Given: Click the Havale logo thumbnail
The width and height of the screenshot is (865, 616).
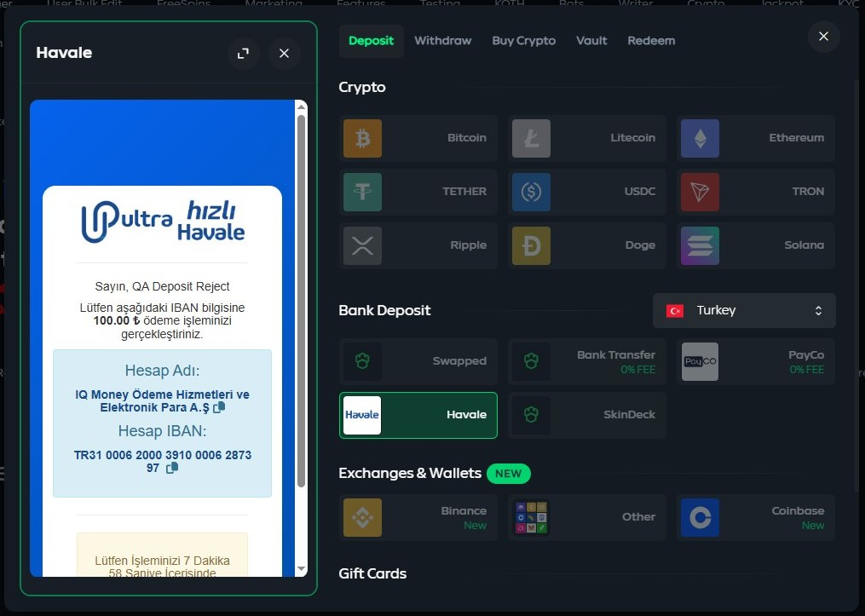Looking at the screenshot, I should [x=362, y=415].
